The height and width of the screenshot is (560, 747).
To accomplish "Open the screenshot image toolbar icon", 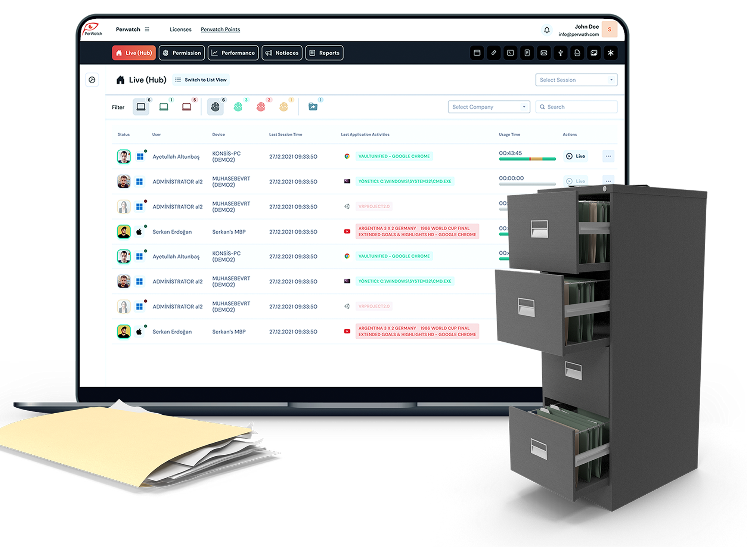I will tap(594, 53).
